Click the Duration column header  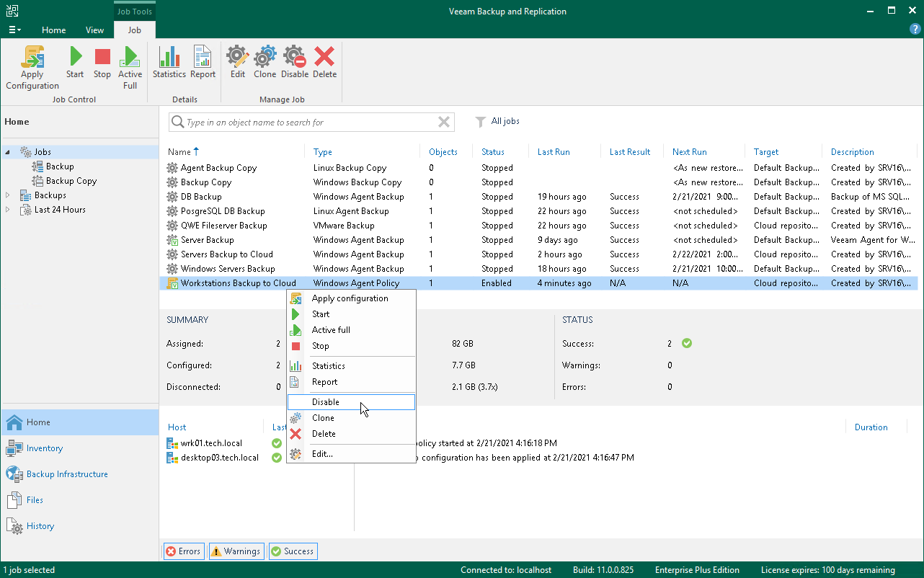[x=871, y=427]
